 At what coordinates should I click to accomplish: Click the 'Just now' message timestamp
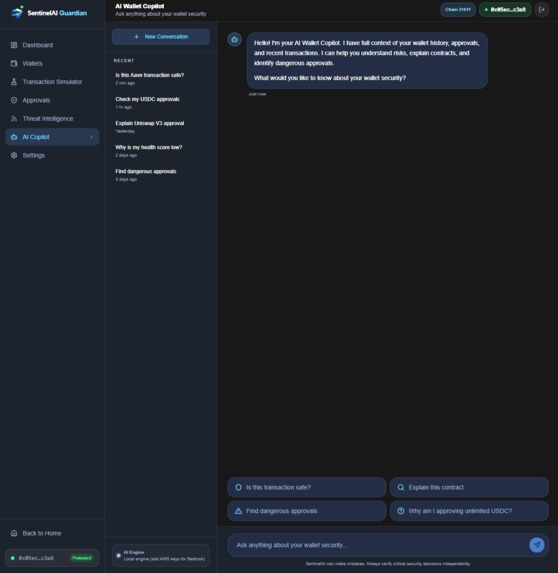pyautogui.click(x=257, y=94)
